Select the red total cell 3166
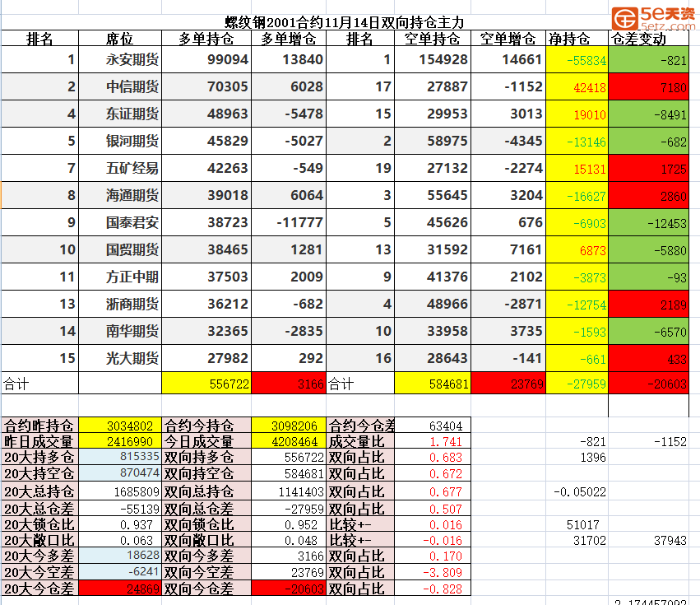 click(x=289, y=384)
